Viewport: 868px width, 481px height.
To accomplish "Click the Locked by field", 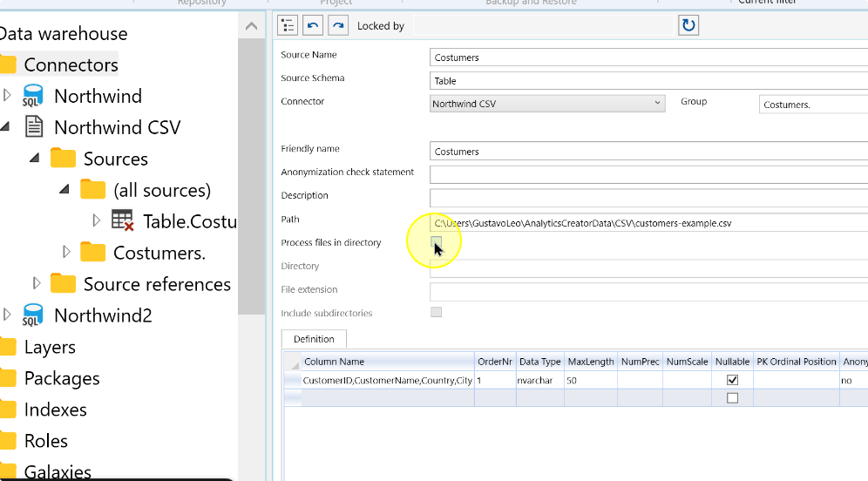I will tap(544, 25).
